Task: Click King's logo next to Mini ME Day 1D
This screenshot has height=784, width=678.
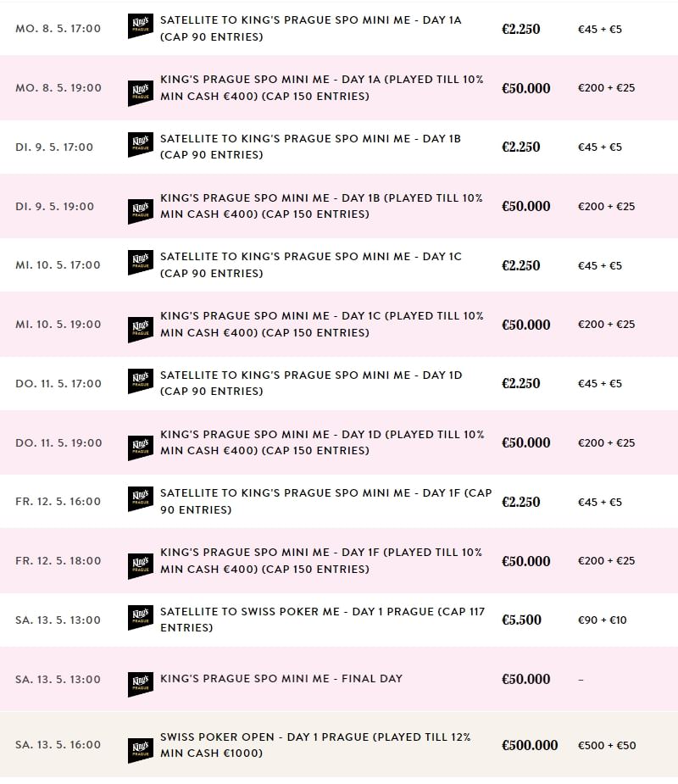Action: pos(141,448)
